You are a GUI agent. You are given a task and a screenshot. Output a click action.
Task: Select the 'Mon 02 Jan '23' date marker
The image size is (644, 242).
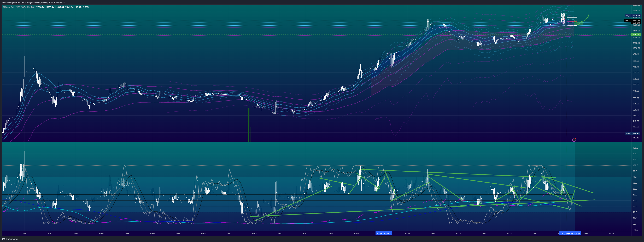pyautogui.click(x=573, y=233)
